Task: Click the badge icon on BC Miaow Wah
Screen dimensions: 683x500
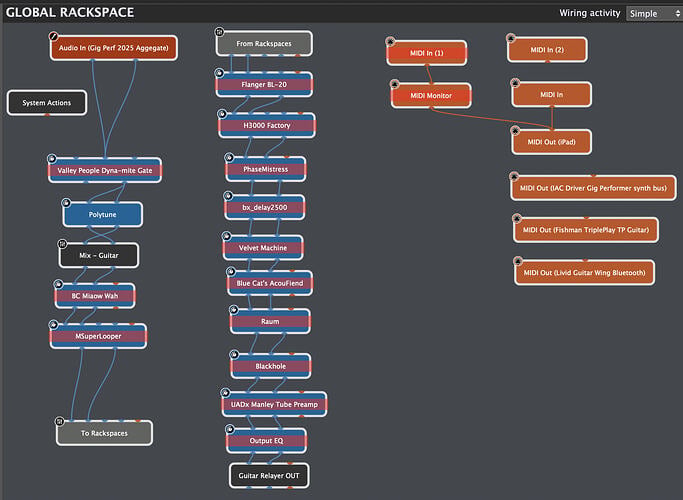Action: [58, 284]
